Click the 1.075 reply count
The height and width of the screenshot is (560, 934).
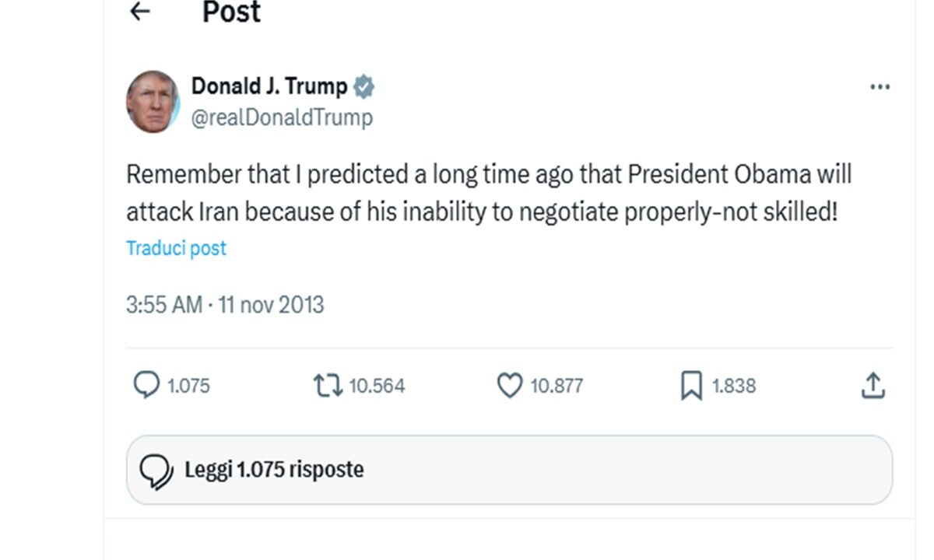click(189, 386)
